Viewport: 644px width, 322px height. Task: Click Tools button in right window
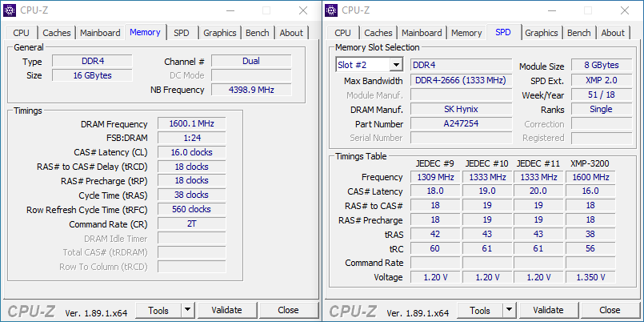480,310
